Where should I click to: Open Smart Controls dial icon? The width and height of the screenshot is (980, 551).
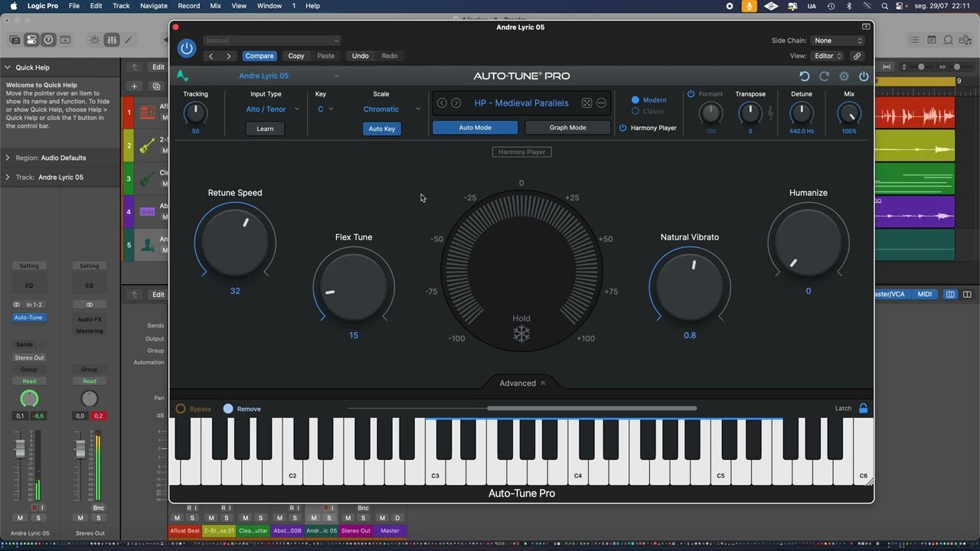pos(95,40)
